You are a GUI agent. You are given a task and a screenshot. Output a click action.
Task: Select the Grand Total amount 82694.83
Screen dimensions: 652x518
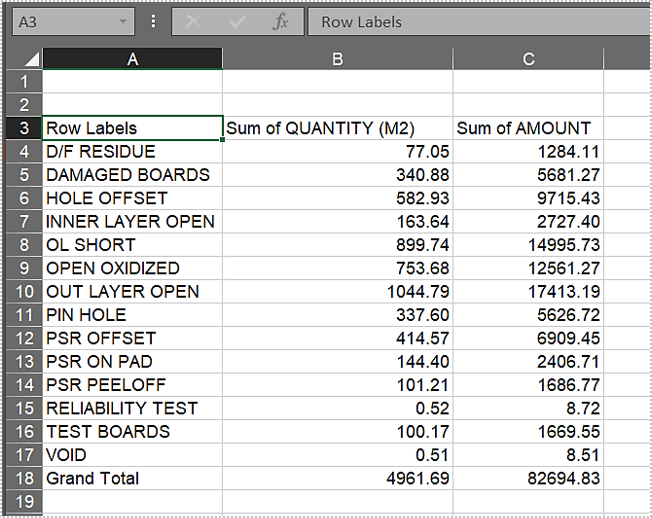point(528,478)
